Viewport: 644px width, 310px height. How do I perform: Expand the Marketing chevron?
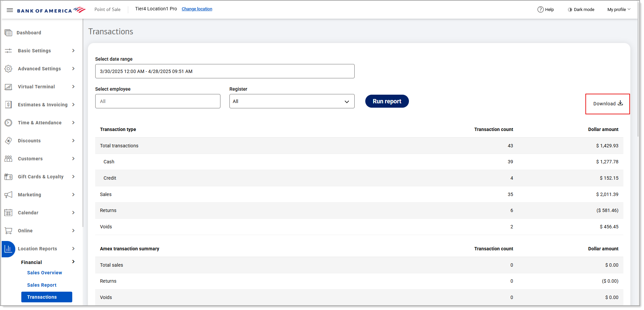(x=73, y=195)
